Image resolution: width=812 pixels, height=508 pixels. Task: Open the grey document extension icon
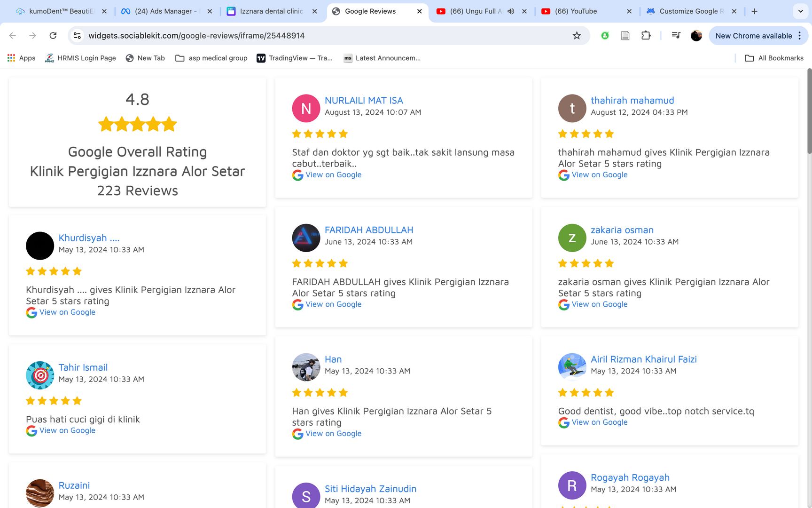coord(625,36)
